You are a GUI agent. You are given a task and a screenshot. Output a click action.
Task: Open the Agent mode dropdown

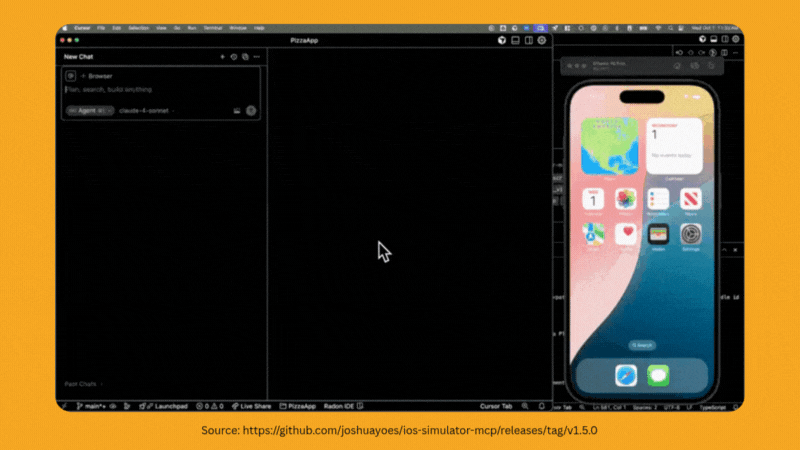tap(90, 110)
